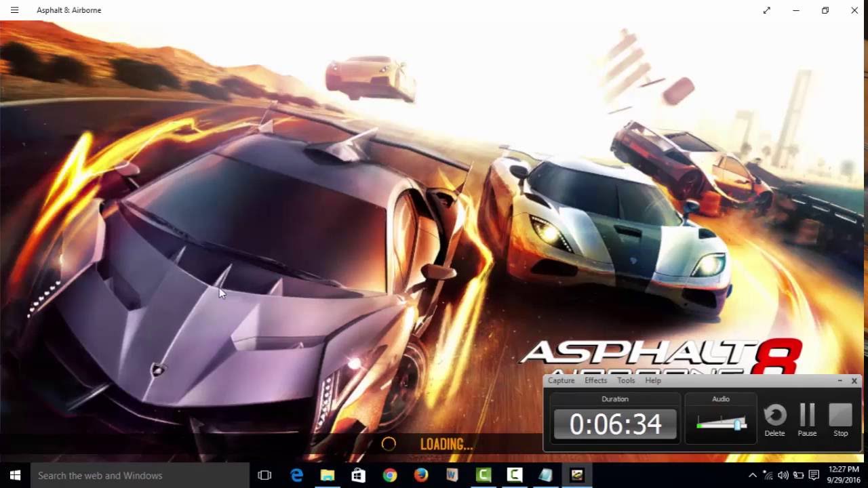Open Task View from the taskbar

[264, 476]
